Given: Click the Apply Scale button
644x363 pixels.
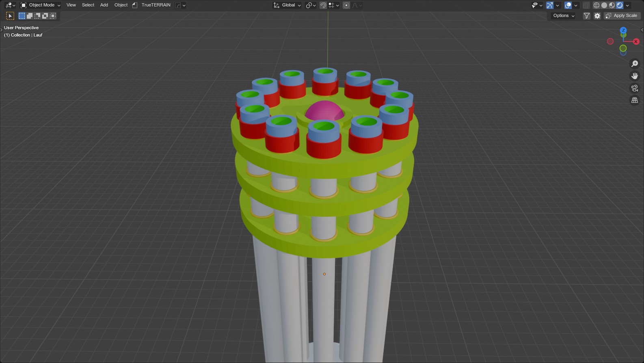Looking at the screenshot, I should point(622,16).
